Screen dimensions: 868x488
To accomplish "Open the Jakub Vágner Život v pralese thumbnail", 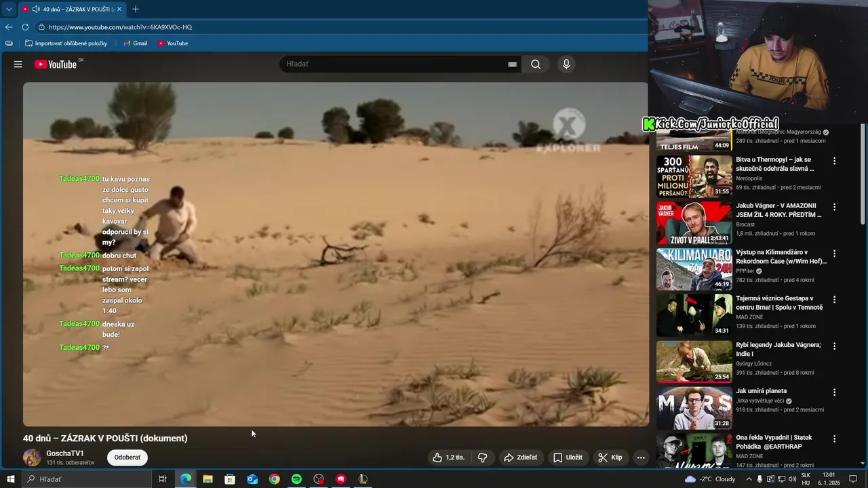I will click(x=694, y=223).
